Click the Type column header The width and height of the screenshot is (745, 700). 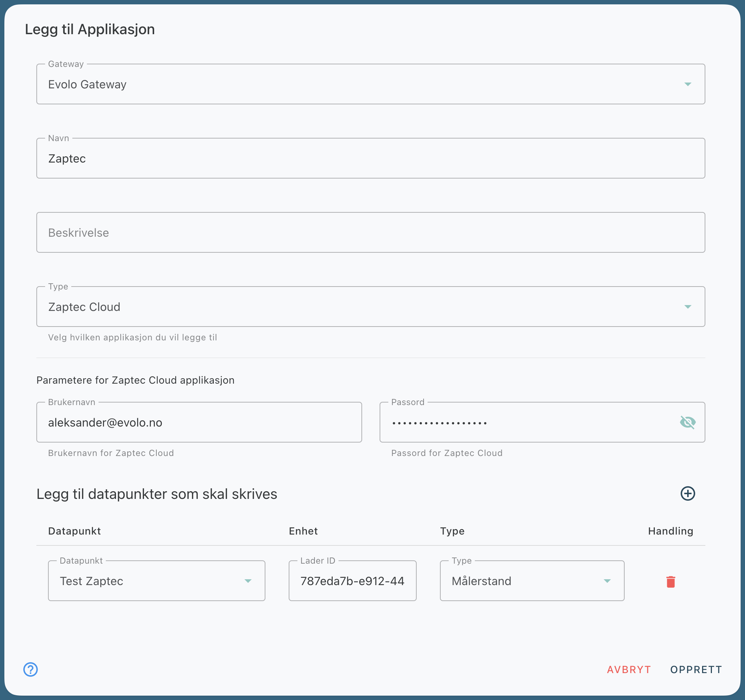[x=452, y=531]
